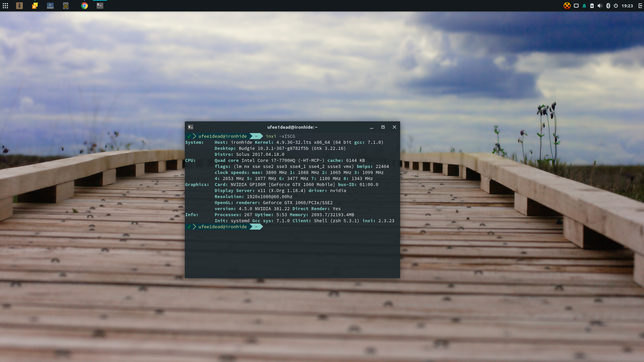Open the speaker music player app icon
This screenshot has width=644, height=362.
point(66,6)
